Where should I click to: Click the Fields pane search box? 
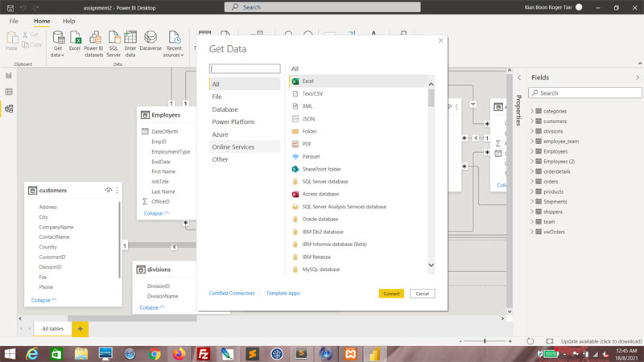tap(585, 93)
